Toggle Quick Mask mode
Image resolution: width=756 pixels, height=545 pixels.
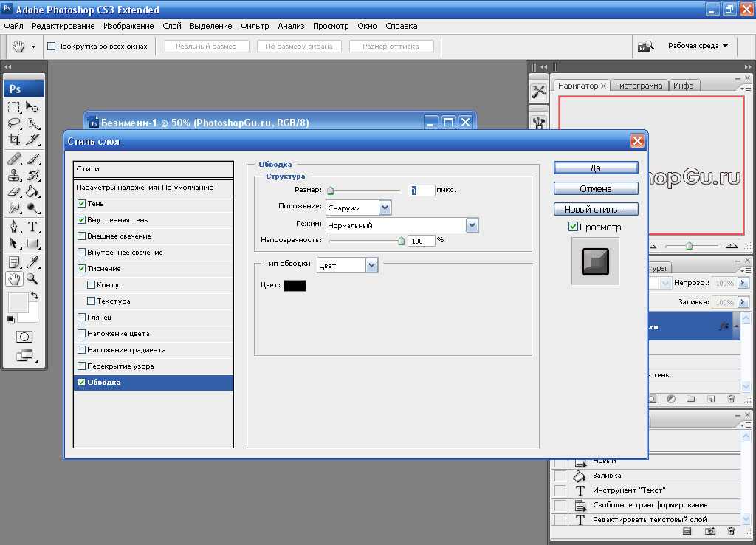[24, 337]
